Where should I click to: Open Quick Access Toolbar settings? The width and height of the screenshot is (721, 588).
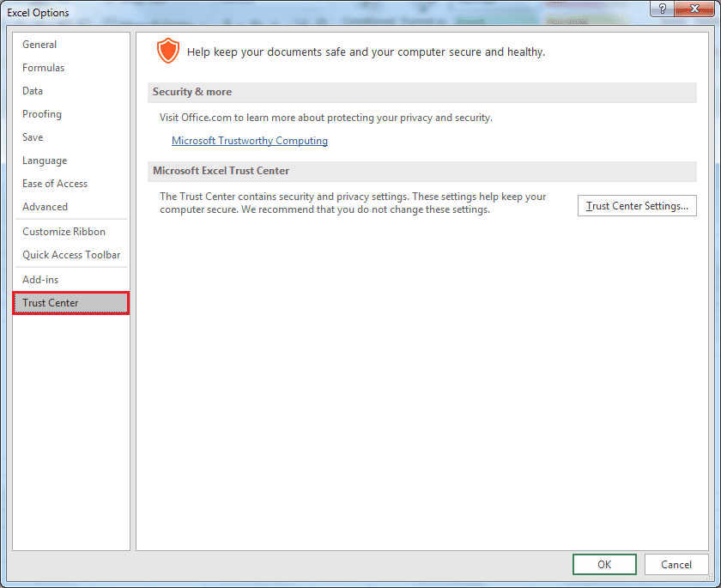point(71,255)
